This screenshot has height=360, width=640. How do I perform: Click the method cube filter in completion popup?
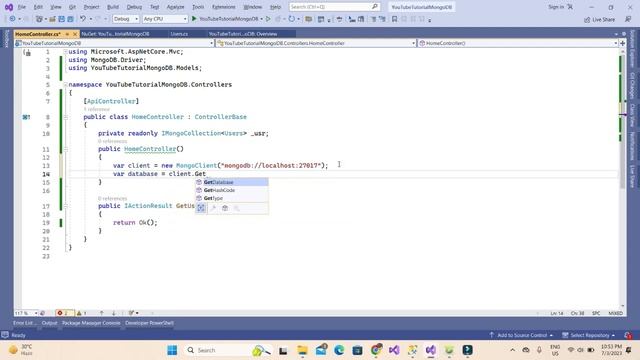225,208
